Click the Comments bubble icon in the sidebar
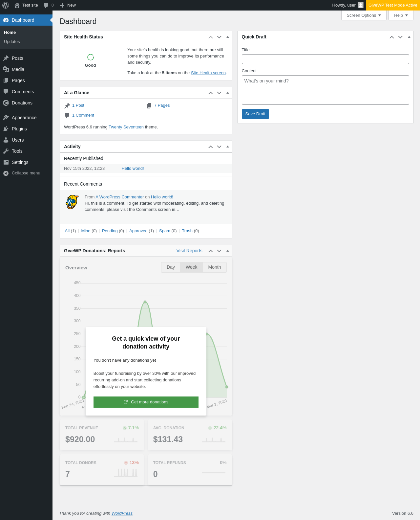The image size is (420, 520). pyautogui.click(x=6, y=92)
